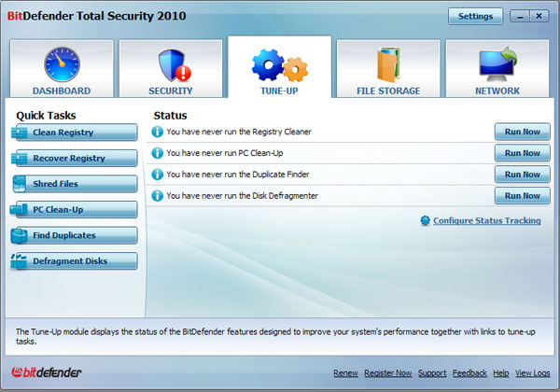
Task: Open the View Logs link
Action: click(x=533, y=373)
